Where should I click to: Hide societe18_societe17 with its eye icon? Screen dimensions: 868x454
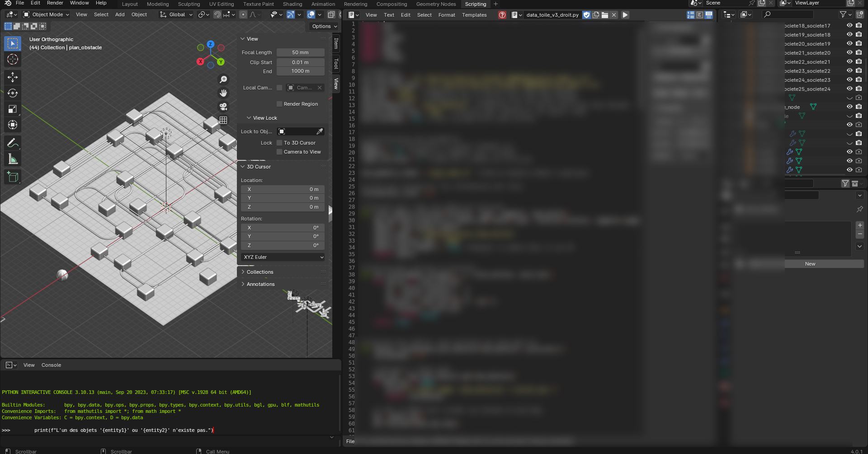(x=849, y=26)
